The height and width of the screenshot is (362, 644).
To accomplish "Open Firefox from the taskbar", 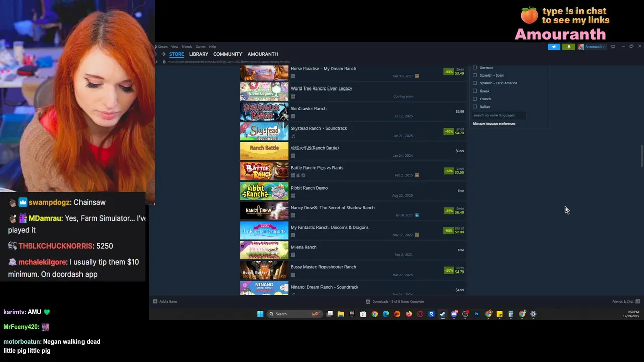I will pos(409,314).
